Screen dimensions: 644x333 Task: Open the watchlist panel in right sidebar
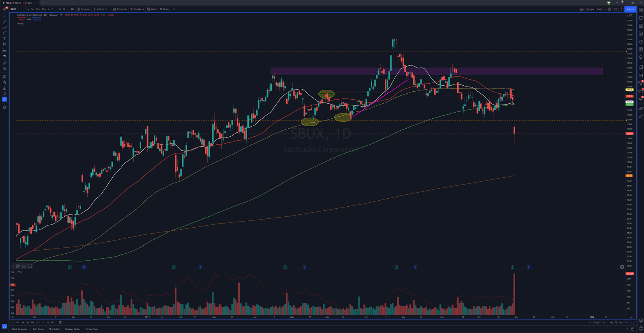click(x=641, y=10)
